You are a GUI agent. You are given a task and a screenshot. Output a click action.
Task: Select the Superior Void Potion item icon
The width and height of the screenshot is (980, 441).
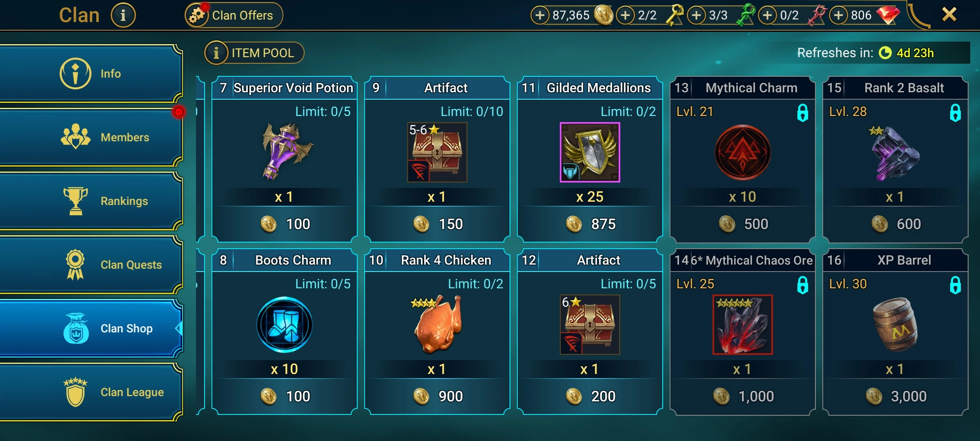coord(286,152)
